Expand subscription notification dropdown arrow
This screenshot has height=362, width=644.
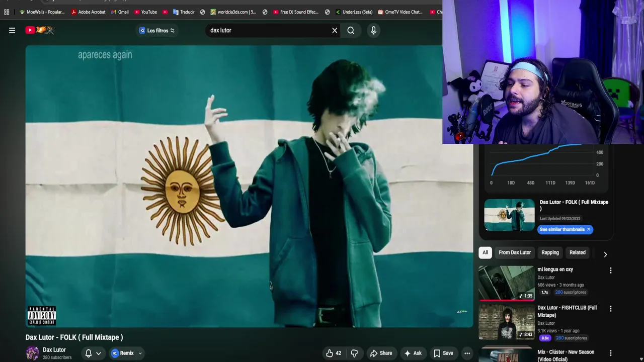click(x=99, y=353)
